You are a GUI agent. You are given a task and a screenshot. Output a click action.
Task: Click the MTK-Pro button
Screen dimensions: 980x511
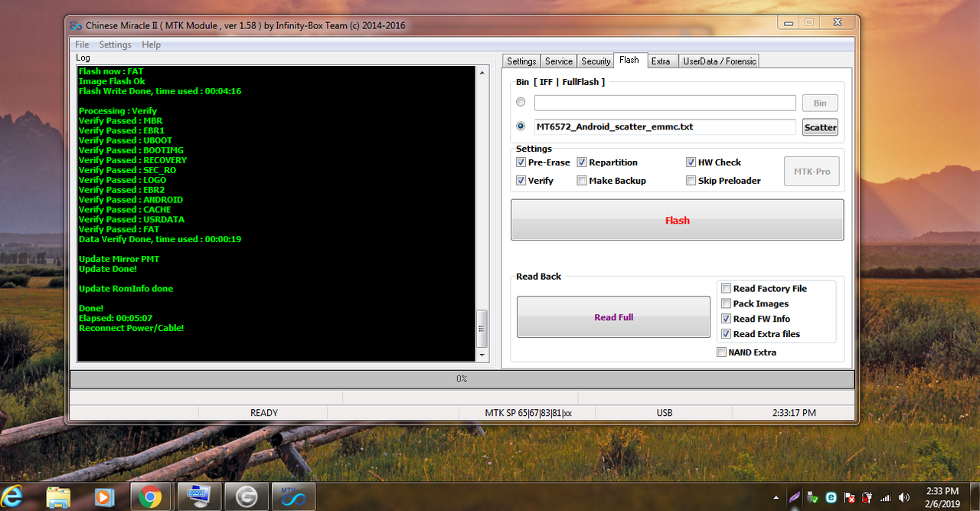[812, 172]
